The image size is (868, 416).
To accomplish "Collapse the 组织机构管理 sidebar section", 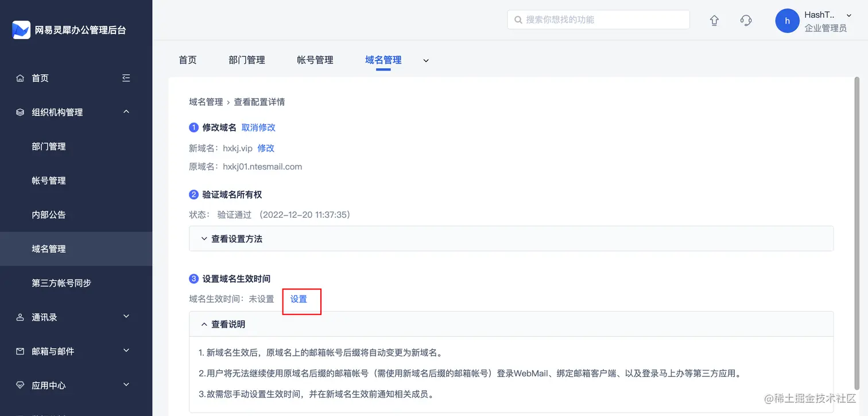I will pyautogui.click(x=126, y=111).
